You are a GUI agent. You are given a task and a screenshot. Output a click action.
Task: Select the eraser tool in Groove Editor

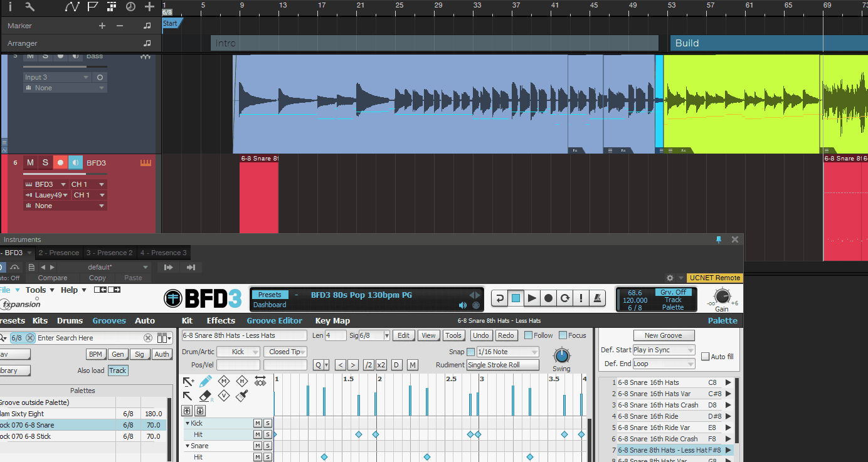point(205,396)
